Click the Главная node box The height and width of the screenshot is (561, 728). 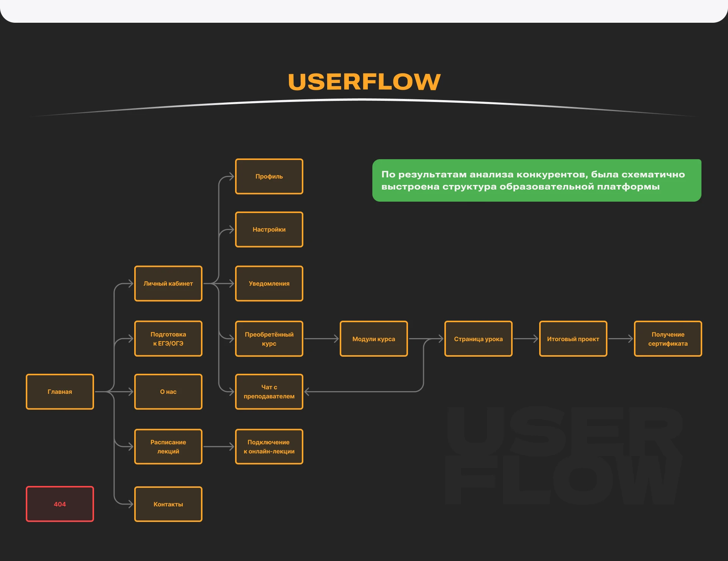coord(60,392)
